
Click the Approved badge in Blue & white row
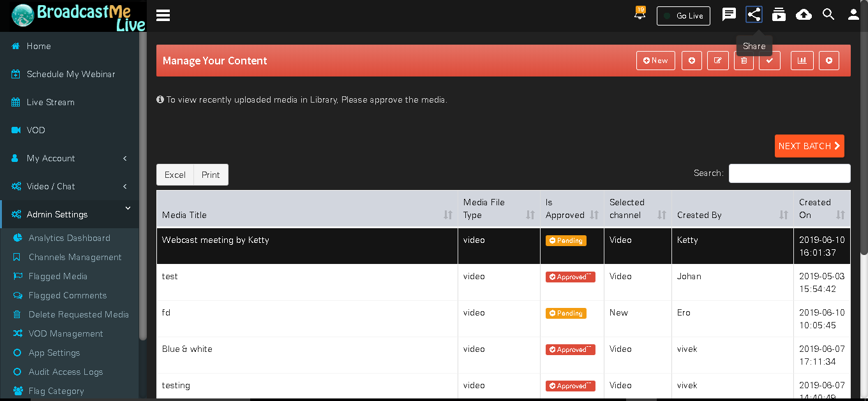(570, 349)
